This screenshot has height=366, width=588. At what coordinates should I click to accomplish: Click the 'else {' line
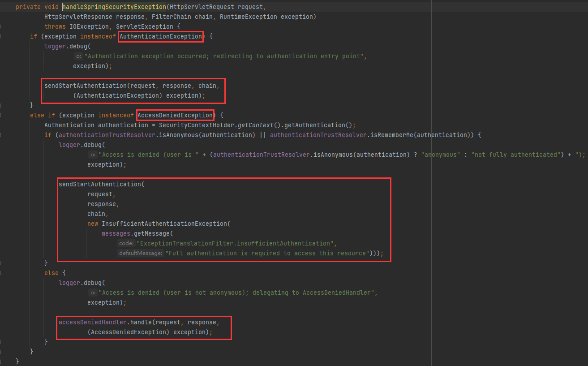point(55,273)
